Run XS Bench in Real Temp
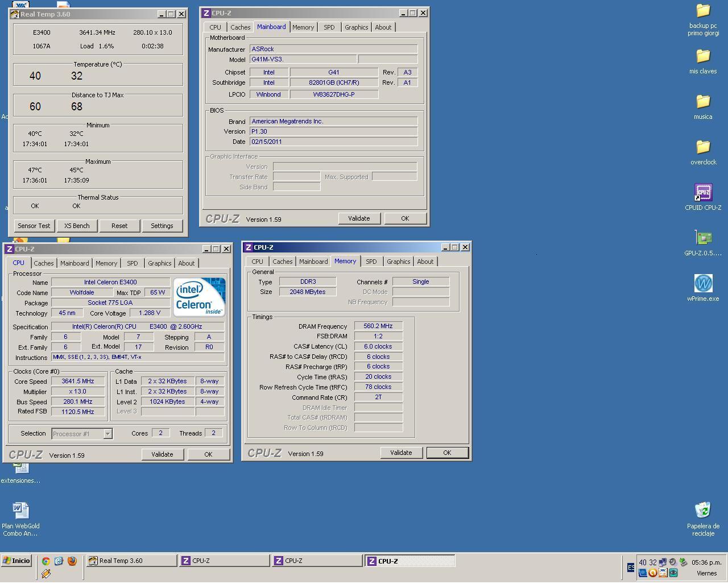Screen dimensions: 728x584 click(x=77, y=226)
